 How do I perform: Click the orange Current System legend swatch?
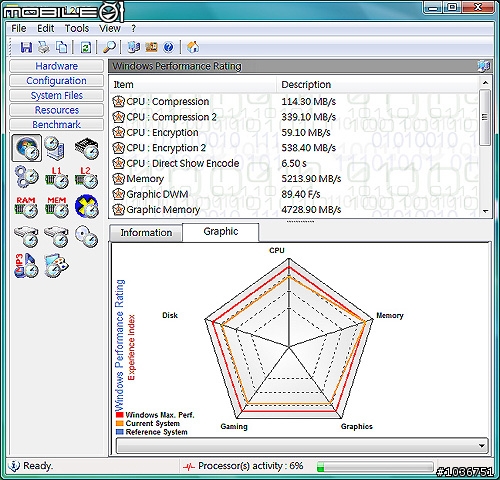coord(120,423)
